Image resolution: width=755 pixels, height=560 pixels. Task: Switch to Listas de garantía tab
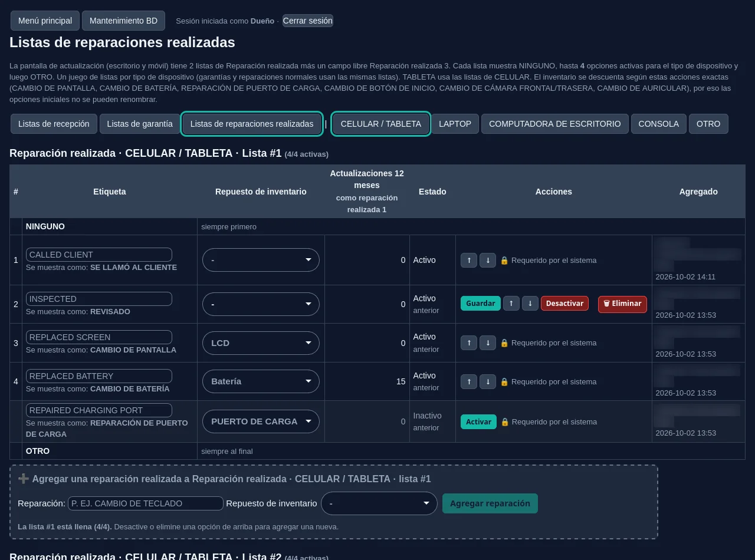click(140, 124)
